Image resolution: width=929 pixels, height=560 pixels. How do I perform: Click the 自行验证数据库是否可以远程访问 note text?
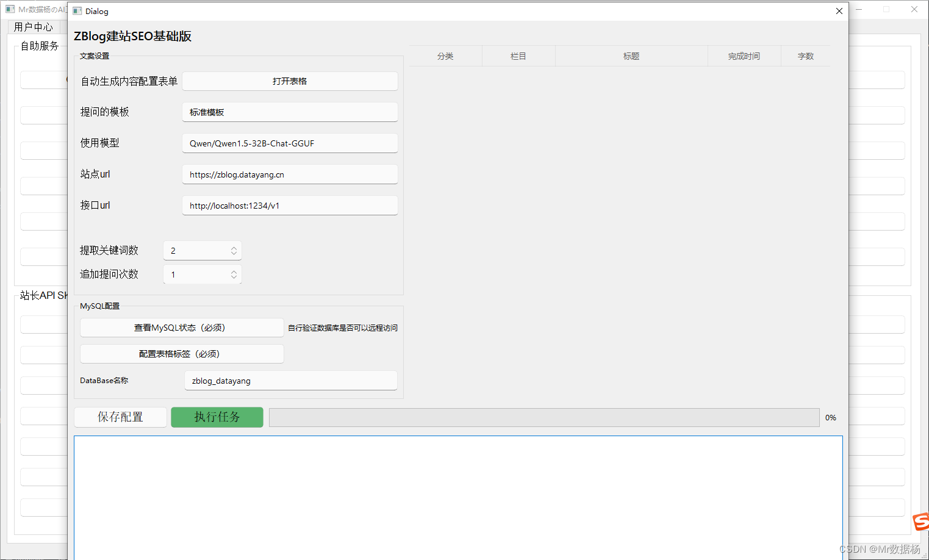pos(343,328)
